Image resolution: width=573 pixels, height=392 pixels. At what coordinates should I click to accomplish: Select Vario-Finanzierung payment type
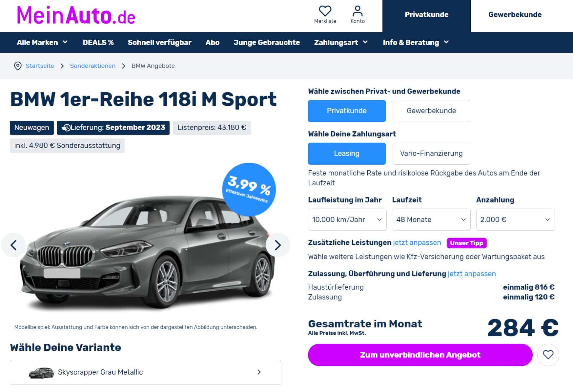point(431,154)
